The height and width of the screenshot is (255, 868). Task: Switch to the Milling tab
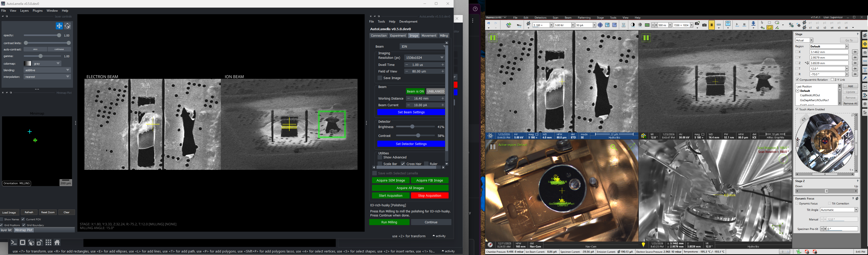(444, 36)
